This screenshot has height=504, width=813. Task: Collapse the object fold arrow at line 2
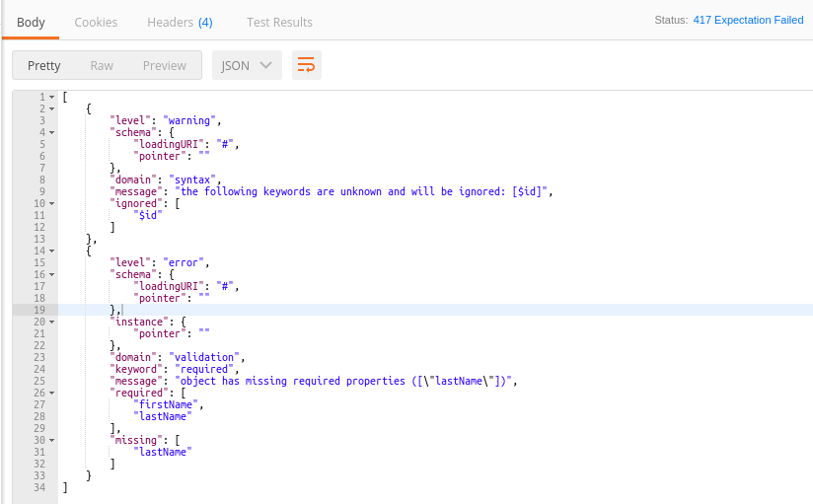52,108
